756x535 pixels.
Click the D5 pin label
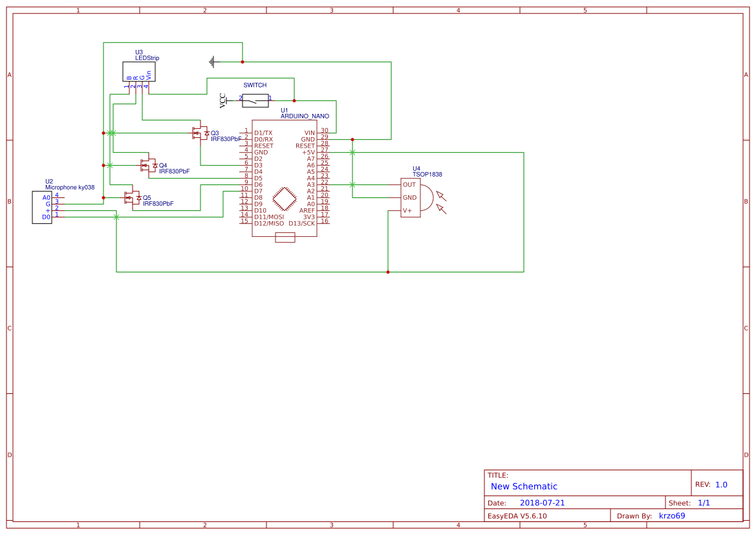(259, 179)
